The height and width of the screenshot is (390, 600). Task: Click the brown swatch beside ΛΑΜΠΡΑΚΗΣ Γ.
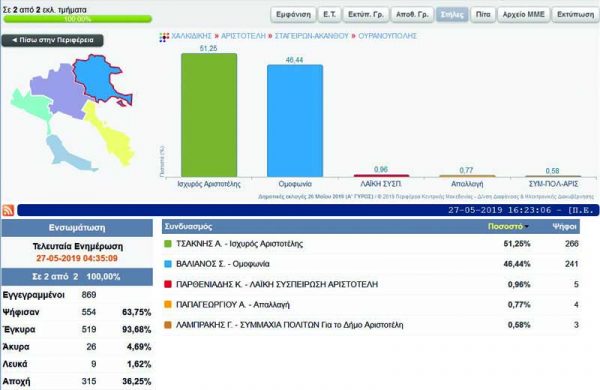[168, 325]
